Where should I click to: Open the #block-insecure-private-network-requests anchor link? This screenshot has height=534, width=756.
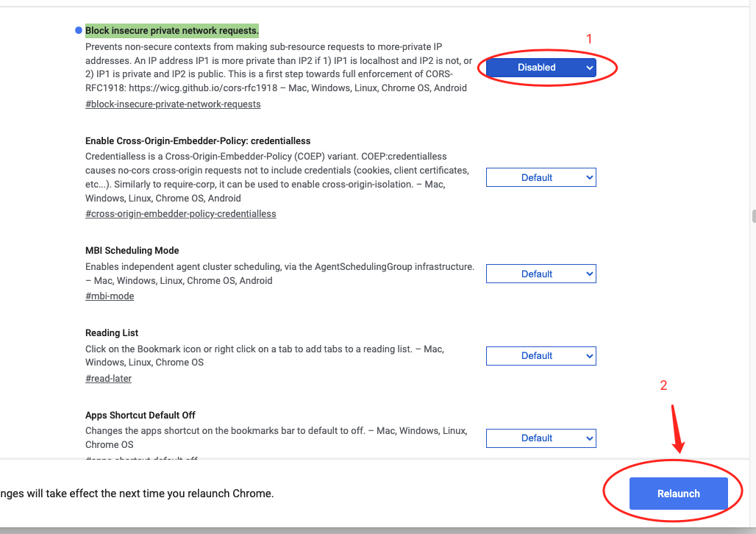[x=173, y=104]
